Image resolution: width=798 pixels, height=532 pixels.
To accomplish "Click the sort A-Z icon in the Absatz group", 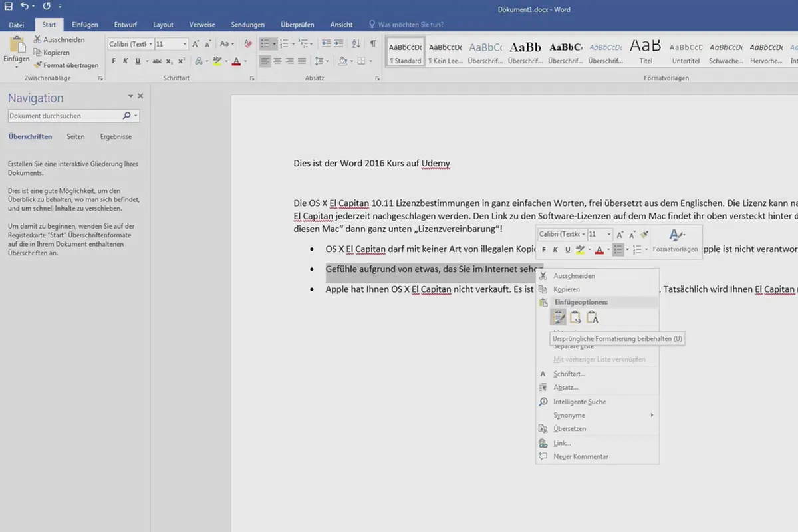I will click(356, 44).
